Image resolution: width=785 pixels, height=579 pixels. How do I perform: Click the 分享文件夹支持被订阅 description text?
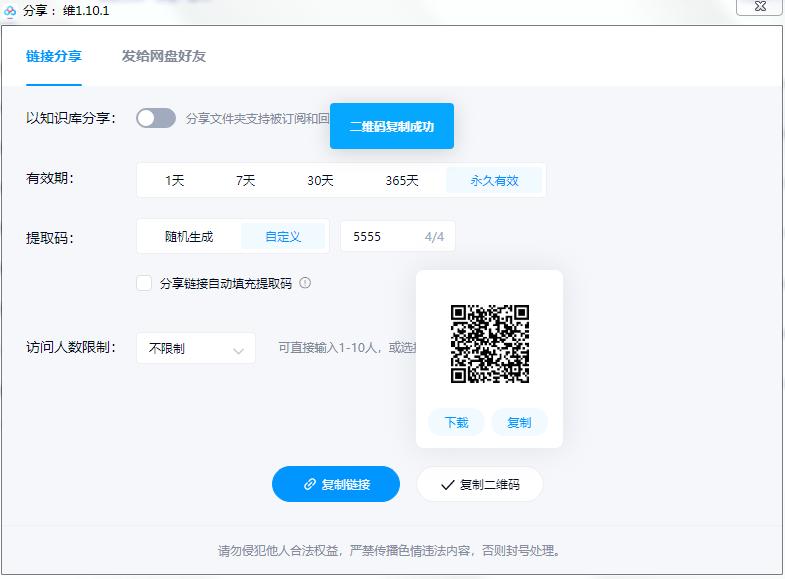coord(257,119)
